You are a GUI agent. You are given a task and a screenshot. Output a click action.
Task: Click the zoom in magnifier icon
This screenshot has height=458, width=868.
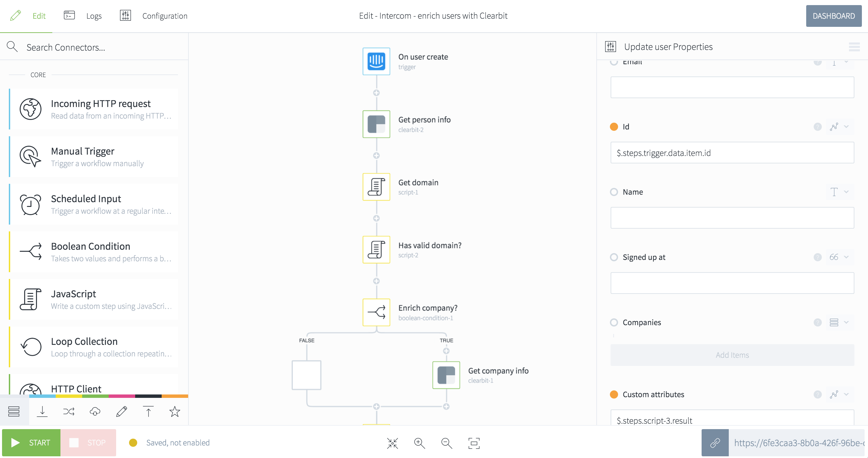tap(419, 443)
